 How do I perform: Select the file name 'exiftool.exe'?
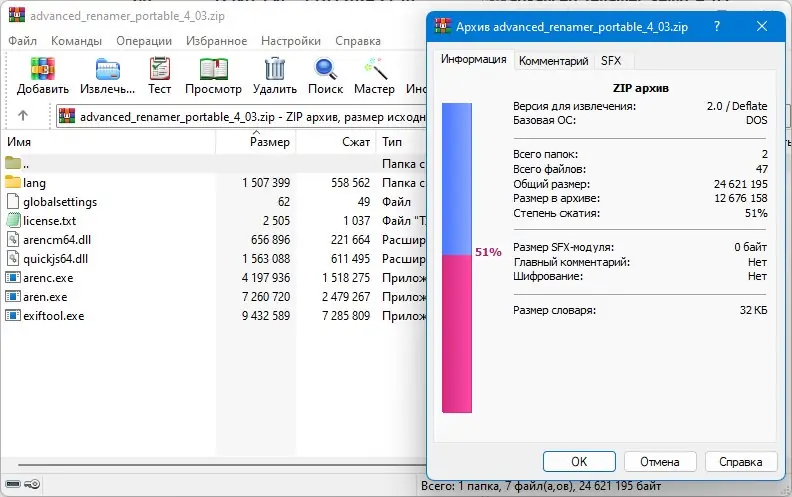pyautogui.click(x=54, y=316)
